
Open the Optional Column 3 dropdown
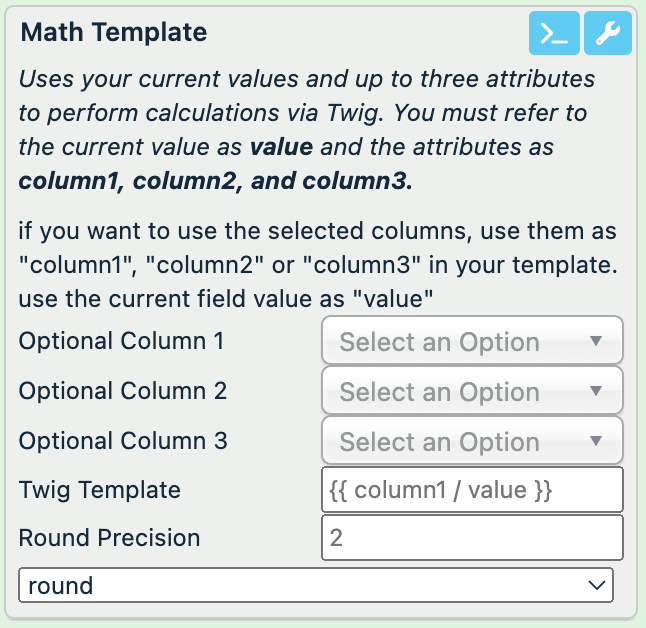pyautogui.click(x=472, y=441)
